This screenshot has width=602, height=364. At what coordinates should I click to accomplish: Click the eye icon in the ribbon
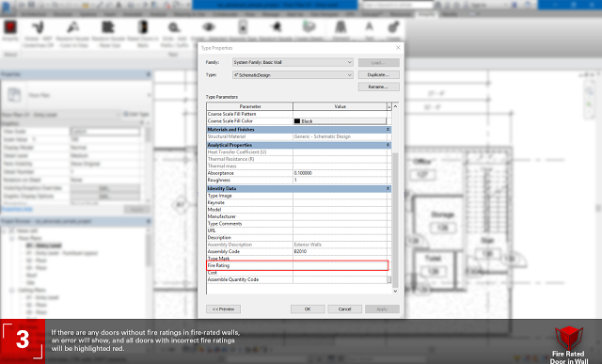click(208, 27)
